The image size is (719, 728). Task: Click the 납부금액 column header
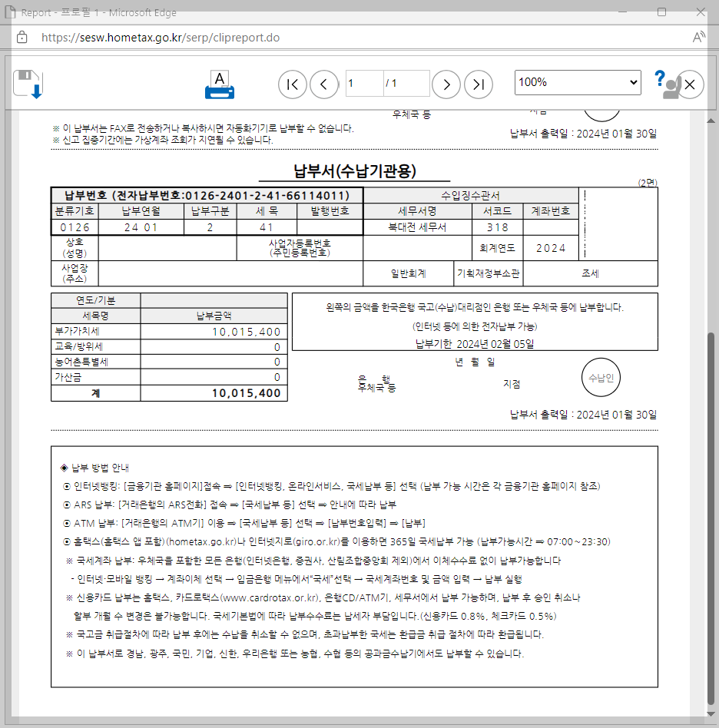click(x=214, y=316)
